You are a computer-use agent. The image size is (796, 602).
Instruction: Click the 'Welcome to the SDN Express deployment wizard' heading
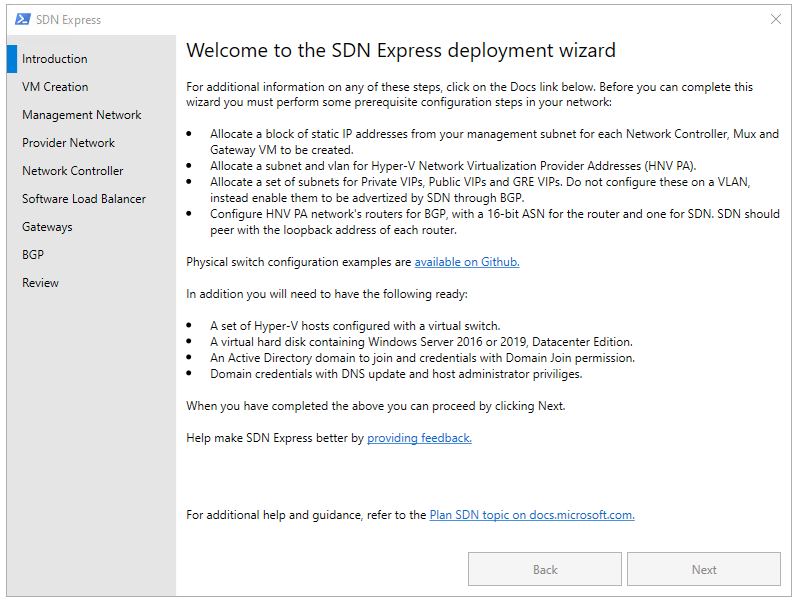pyautogui.click(x=401, y=50)
